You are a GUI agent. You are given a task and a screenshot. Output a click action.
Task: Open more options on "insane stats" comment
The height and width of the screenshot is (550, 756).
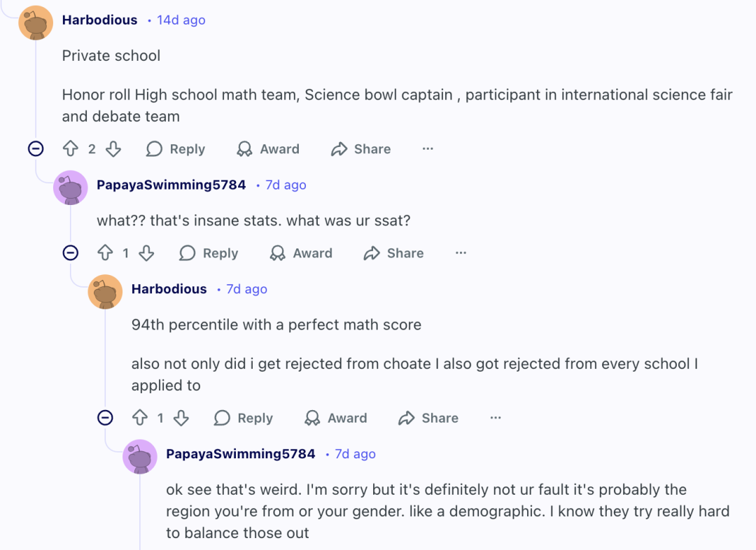point(461,253)
